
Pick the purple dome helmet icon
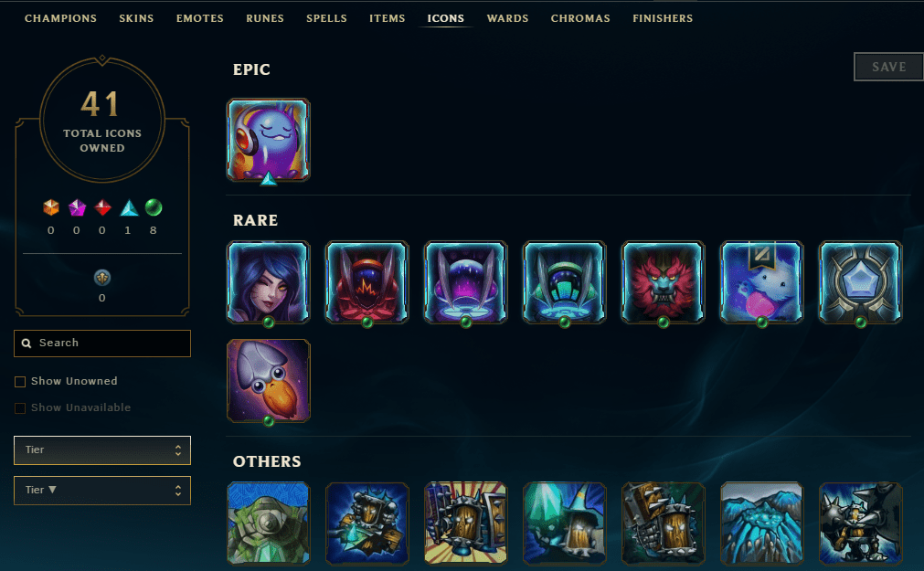(x=465, y=281)
